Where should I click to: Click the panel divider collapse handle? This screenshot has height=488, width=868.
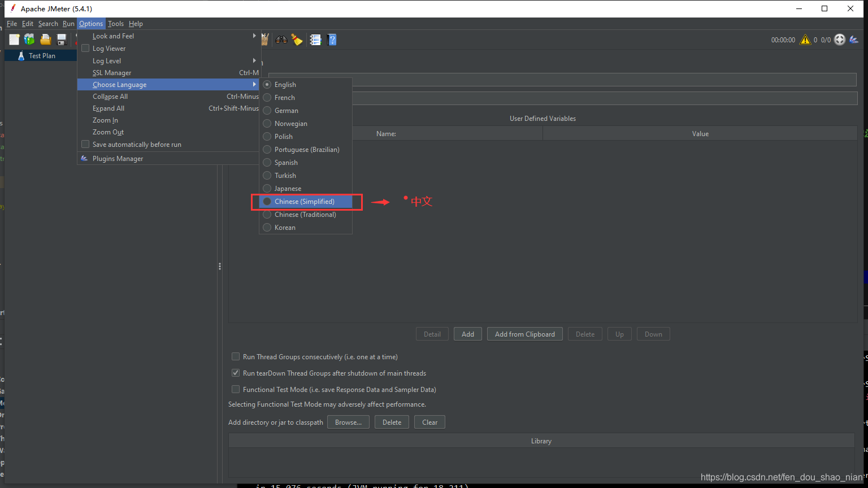220,267
